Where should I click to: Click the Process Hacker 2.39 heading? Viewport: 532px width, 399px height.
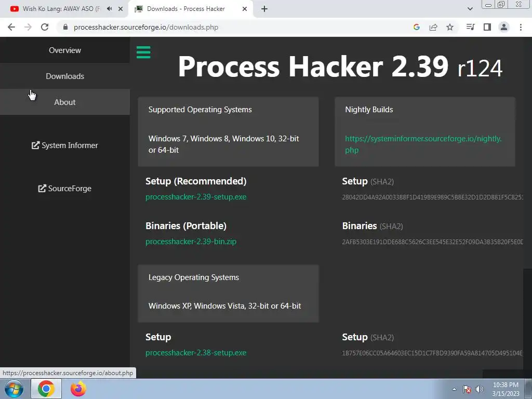[x=340, y=66]
